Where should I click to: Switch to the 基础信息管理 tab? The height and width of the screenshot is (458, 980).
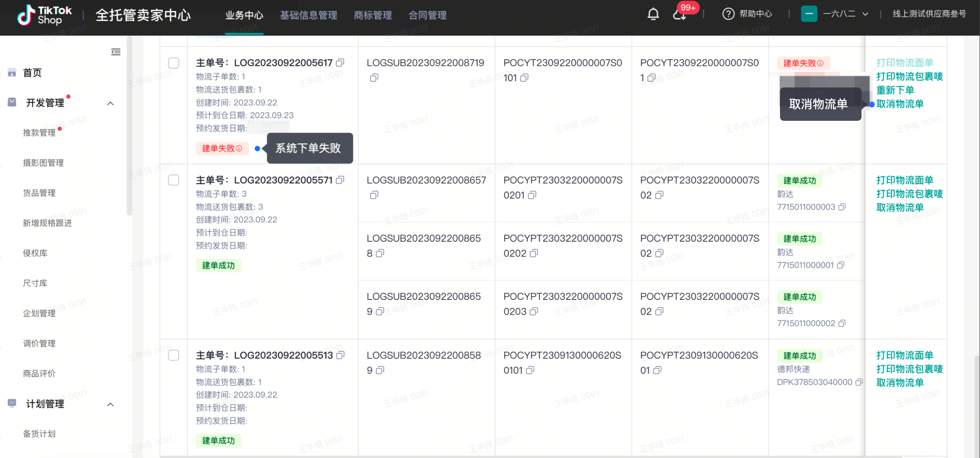(309, 15)
